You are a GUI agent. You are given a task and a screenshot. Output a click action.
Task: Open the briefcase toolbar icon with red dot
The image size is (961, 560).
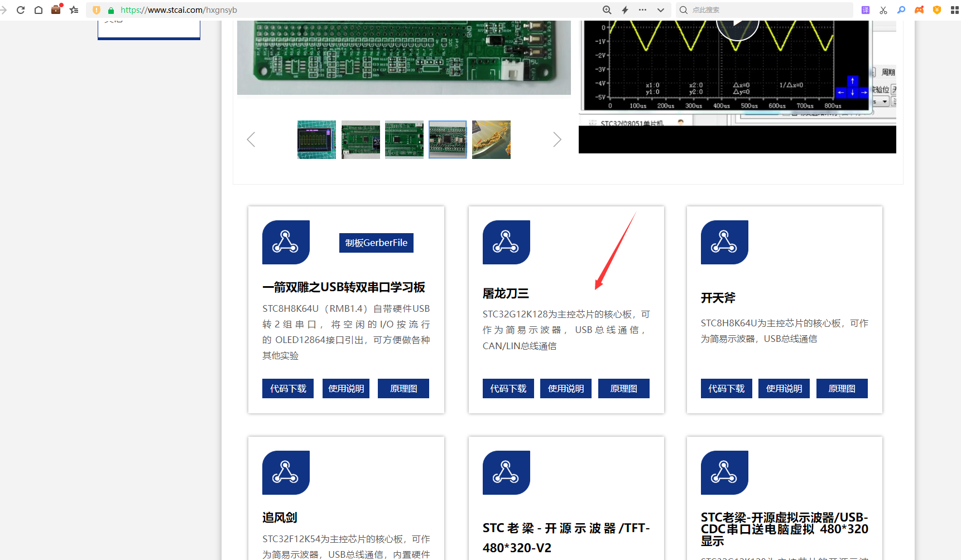tap(56, 9)
